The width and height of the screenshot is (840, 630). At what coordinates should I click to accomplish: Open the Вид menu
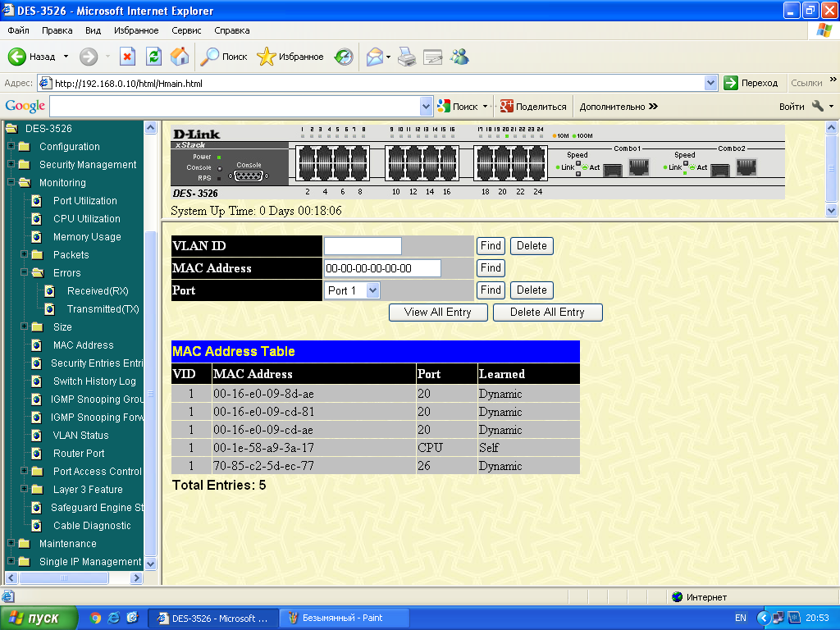[93, 30]
